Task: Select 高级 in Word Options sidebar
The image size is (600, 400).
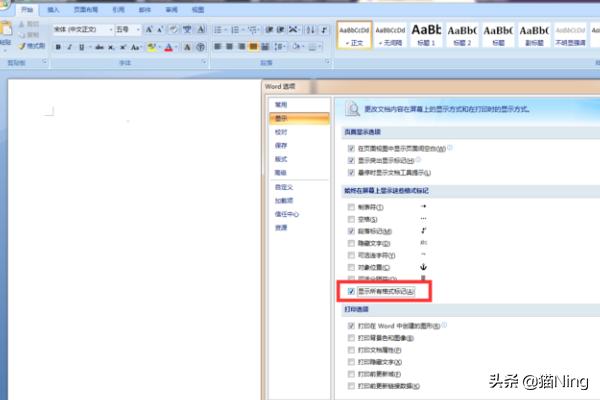Action: (281, 173)
